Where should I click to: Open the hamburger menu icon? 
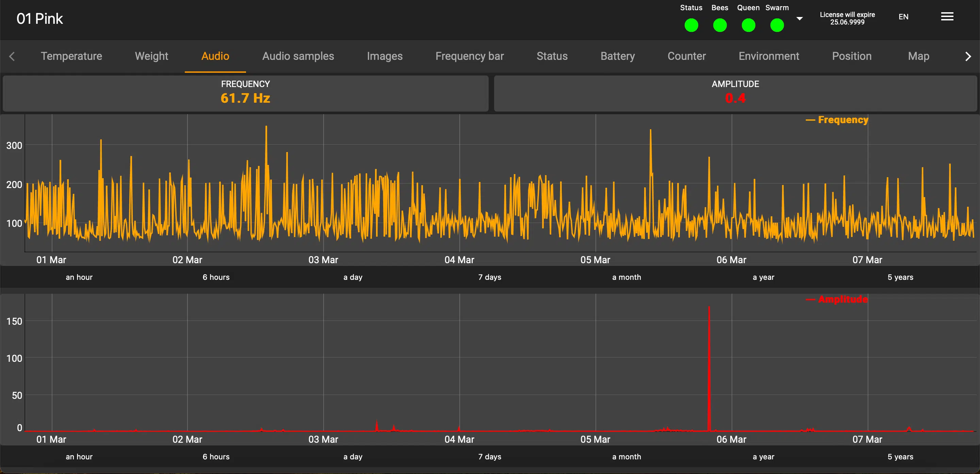pos(947,16)
